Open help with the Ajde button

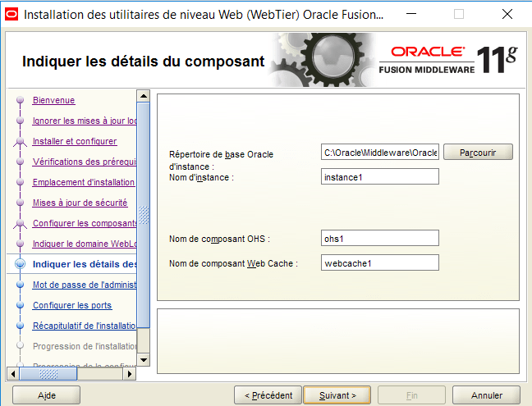coord(46,395)
